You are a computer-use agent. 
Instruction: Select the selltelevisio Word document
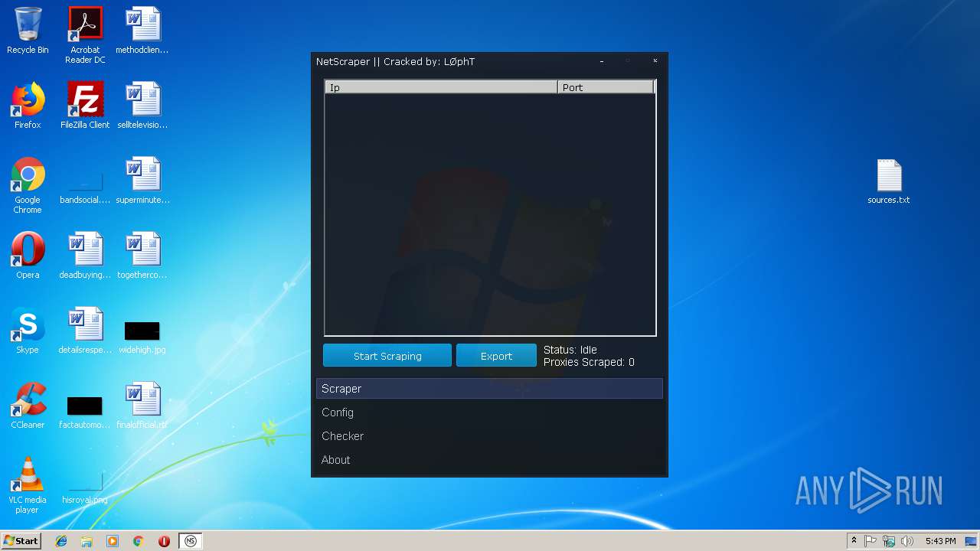point(142,106)
